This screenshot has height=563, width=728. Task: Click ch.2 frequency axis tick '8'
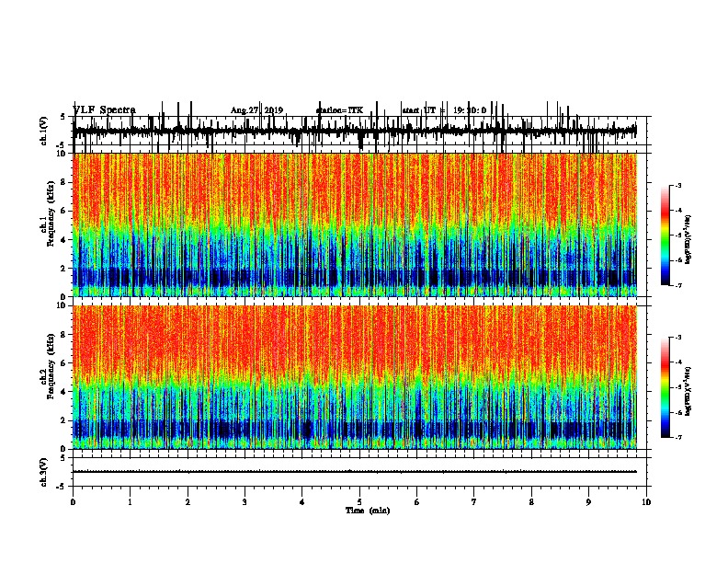click(64, 335)
